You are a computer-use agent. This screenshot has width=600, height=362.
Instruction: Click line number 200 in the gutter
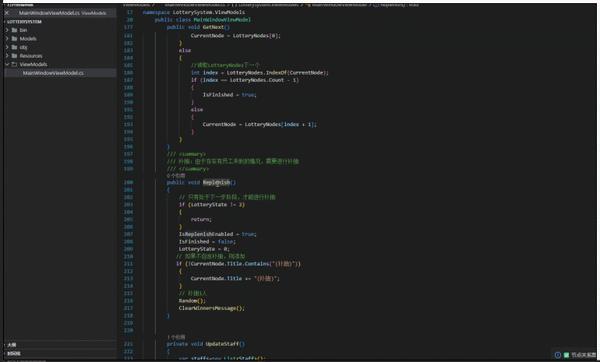coord(129,183)
